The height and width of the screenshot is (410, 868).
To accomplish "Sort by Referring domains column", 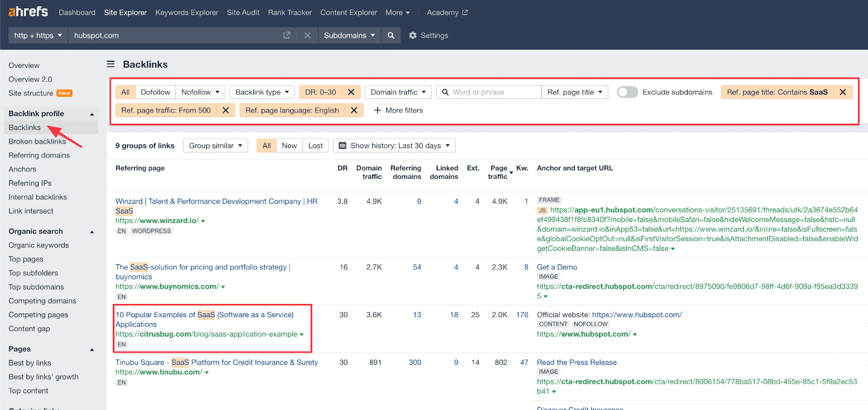I will click(x=406, y=172).
